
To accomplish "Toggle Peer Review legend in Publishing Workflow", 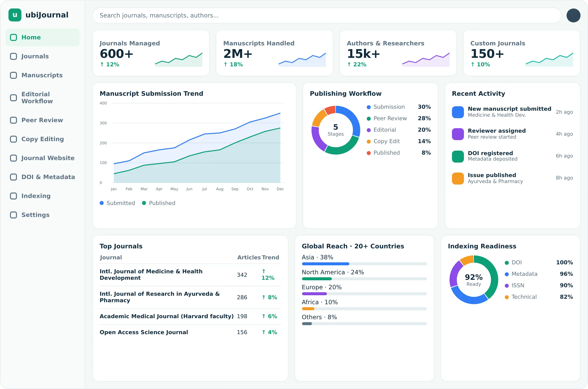I will coord(399,118).
